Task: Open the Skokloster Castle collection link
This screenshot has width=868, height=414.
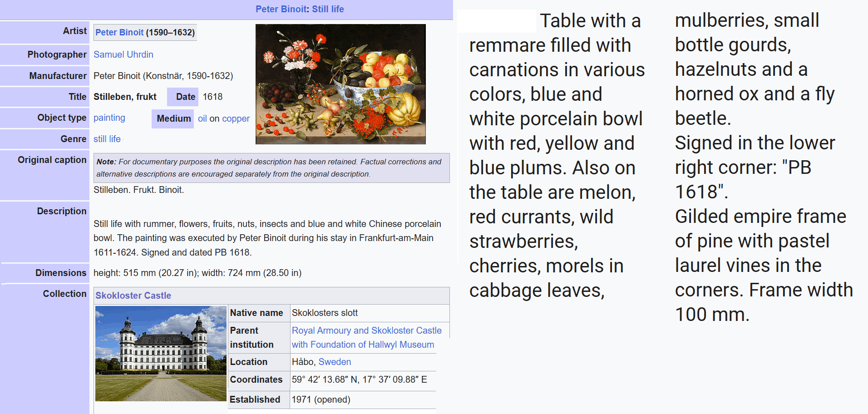Action: pos(133,296)
